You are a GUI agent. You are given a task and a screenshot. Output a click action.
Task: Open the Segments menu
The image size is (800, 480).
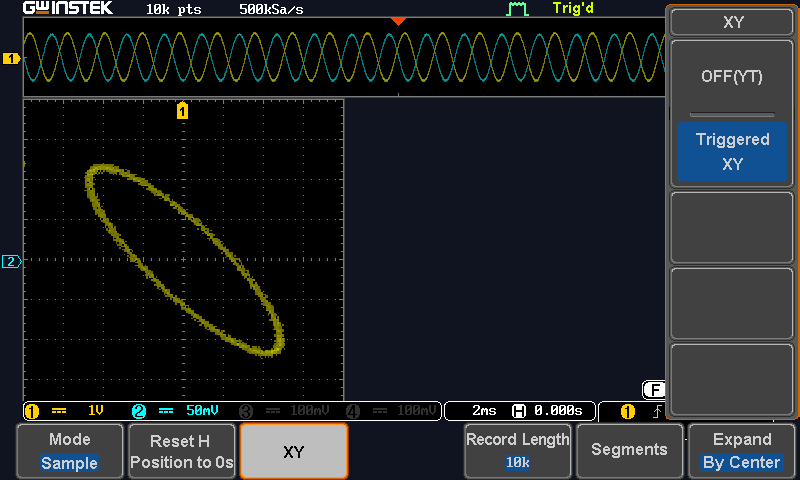(629, 450)
